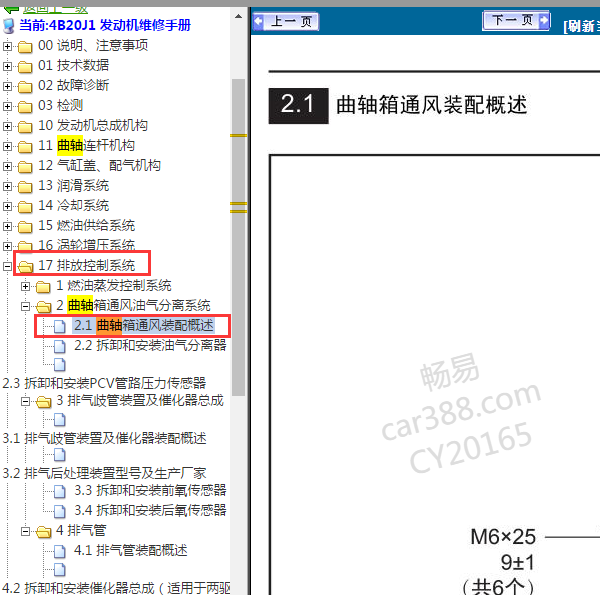Expand the 03 检测 node
Image resolution: width=600 pixels, height=595 pixels.
point(7,106)
